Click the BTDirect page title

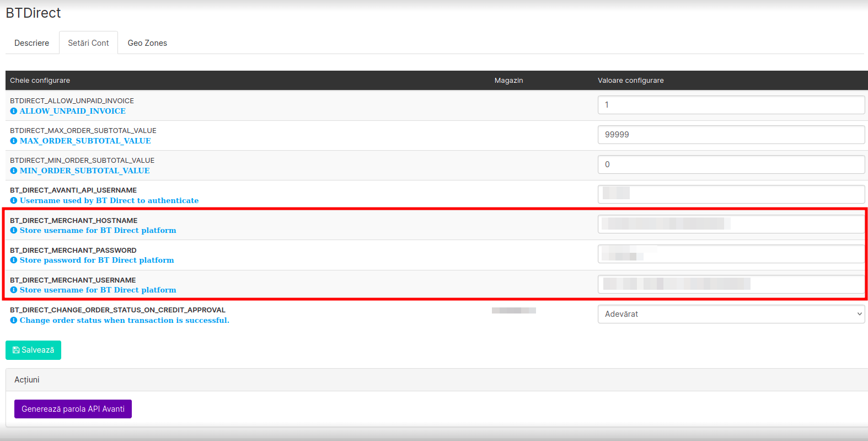tap(33, 13)
